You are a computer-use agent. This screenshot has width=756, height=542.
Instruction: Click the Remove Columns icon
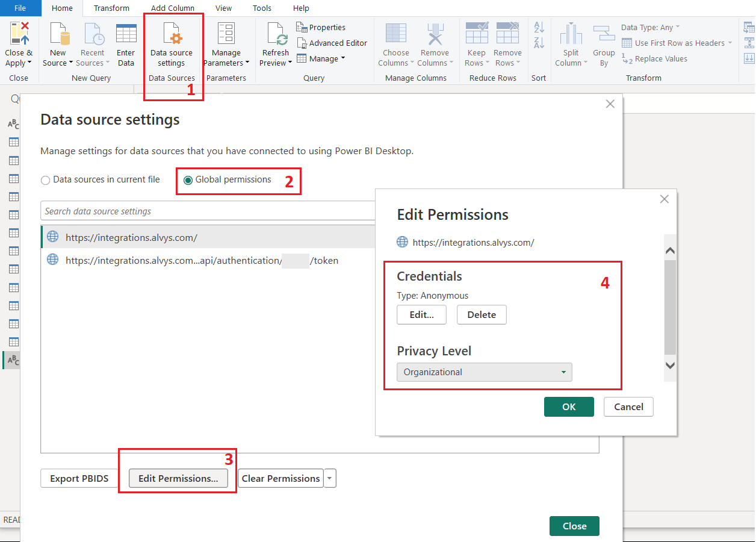coord(435,34)
